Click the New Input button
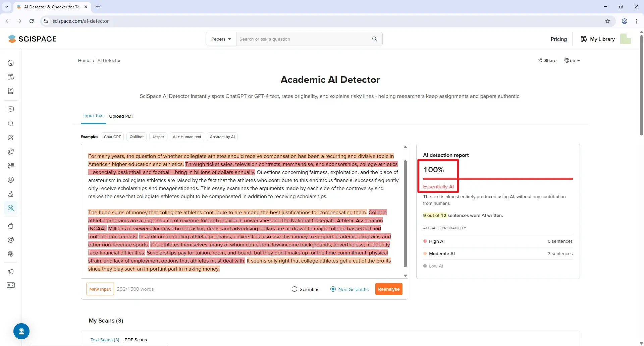 click(100, 289)
